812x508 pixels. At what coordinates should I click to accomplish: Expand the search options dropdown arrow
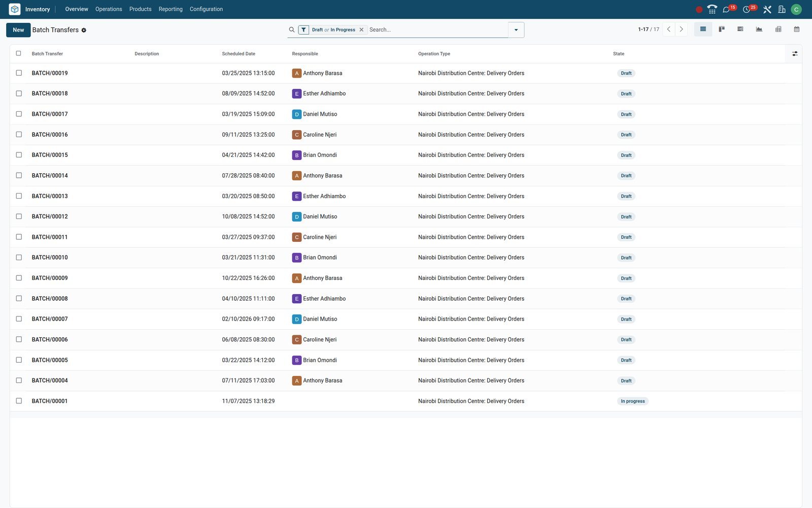(x=516, y=30)
